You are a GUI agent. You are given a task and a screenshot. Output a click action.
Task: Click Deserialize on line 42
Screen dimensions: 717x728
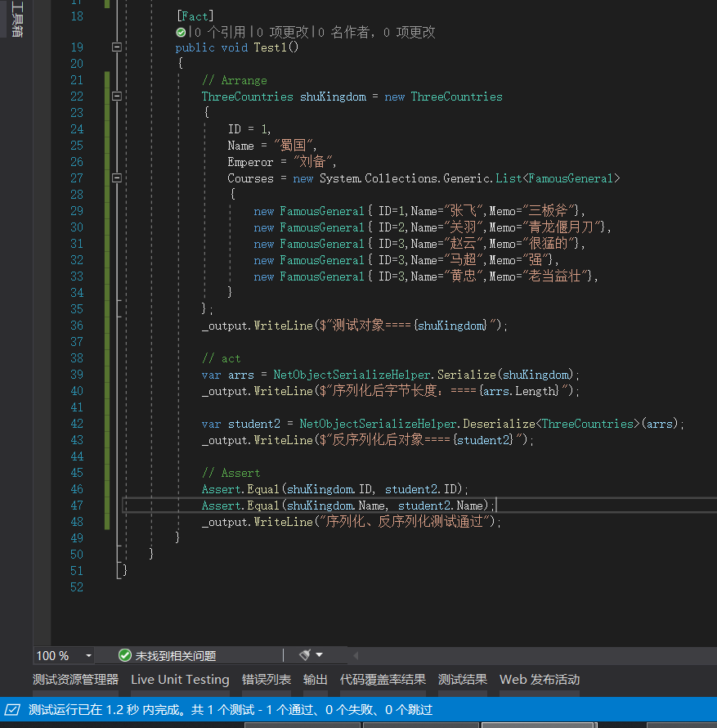coord(499,424)
